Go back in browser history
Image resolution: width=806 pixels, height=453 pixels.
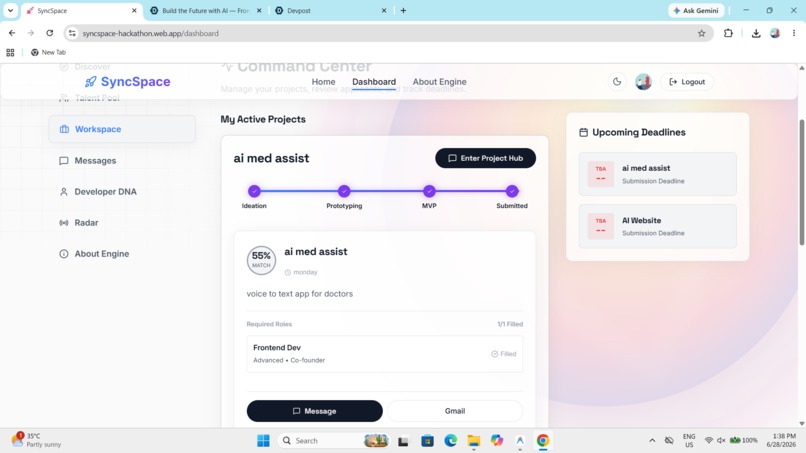(x=12, y=33)
